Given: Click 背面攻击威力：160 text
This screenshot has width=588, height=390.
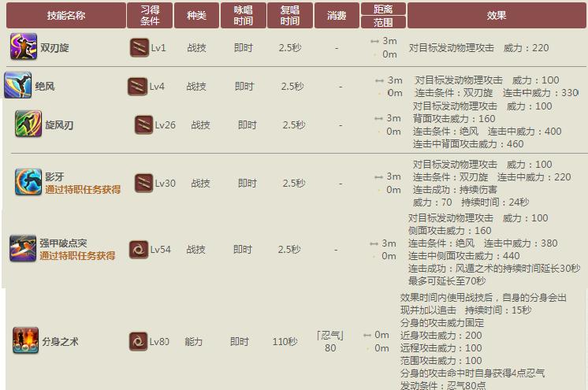Looking at the screenshot, I should click(454, 119).
